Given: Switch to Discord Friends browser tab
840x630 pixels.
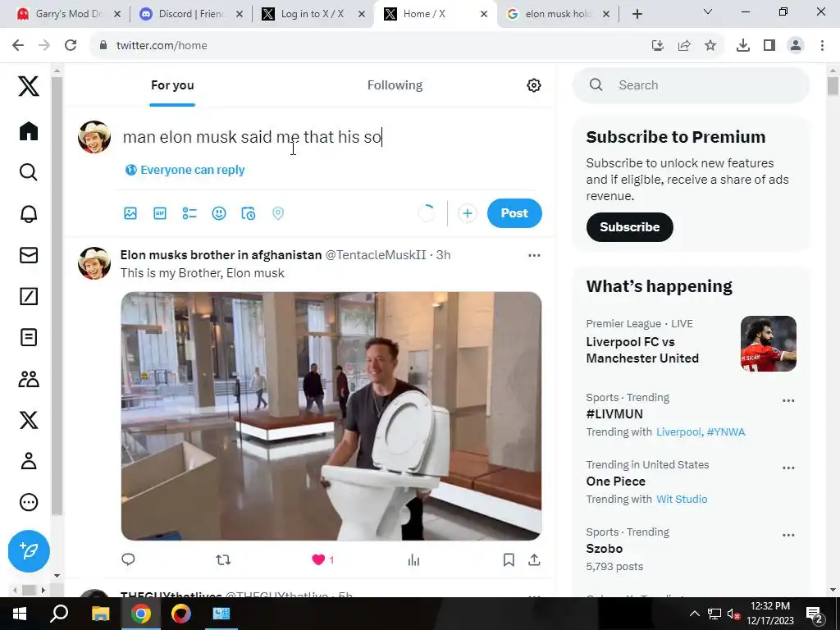Looking at the screenshot, I should 190,14.
